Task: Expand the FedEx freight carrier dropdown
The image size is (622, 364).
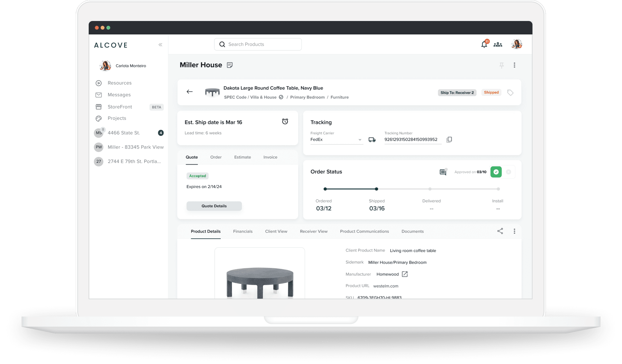Action: (360, 140)
